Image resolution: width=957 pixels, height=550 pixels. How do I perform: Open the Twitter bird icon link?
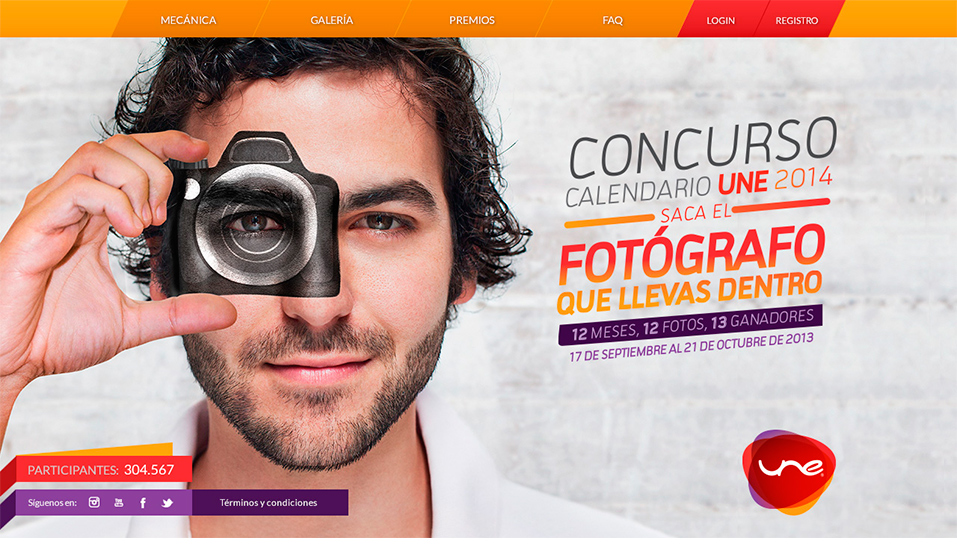click(167, 503)
